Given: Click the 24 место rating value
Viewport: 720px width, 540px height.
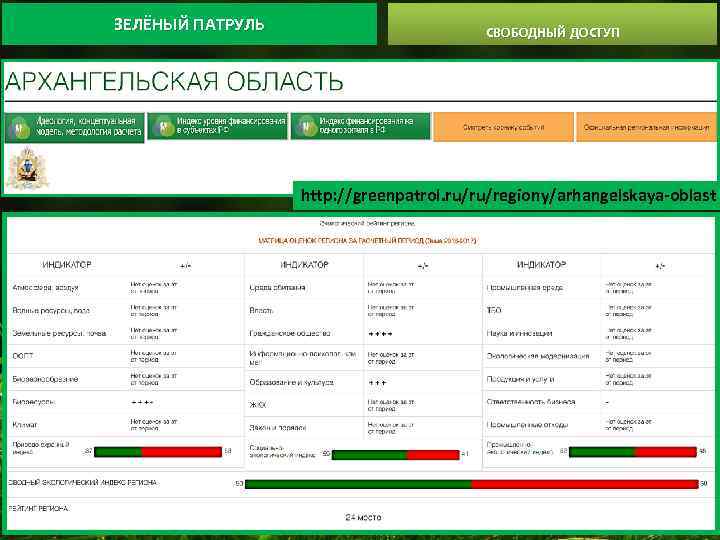Looking at the screenshot, I should [x=363, y=518].
